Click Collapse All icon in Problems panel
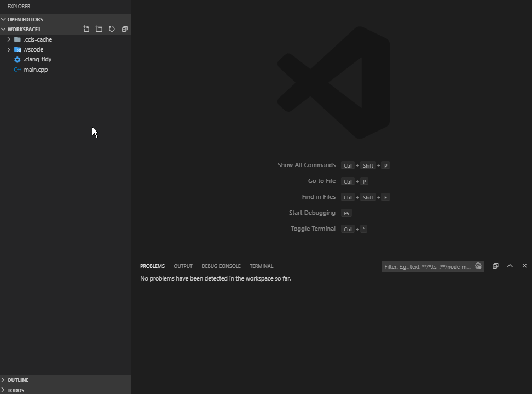 pyautogui.click(x=495, y=266)
